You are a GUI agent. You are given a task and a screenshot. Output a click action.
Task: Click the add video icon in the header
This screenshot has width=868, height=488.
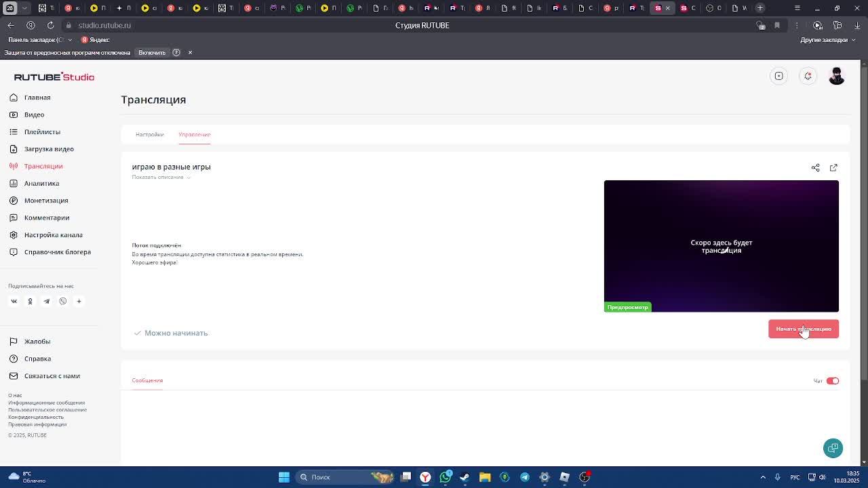coord(779,76)
